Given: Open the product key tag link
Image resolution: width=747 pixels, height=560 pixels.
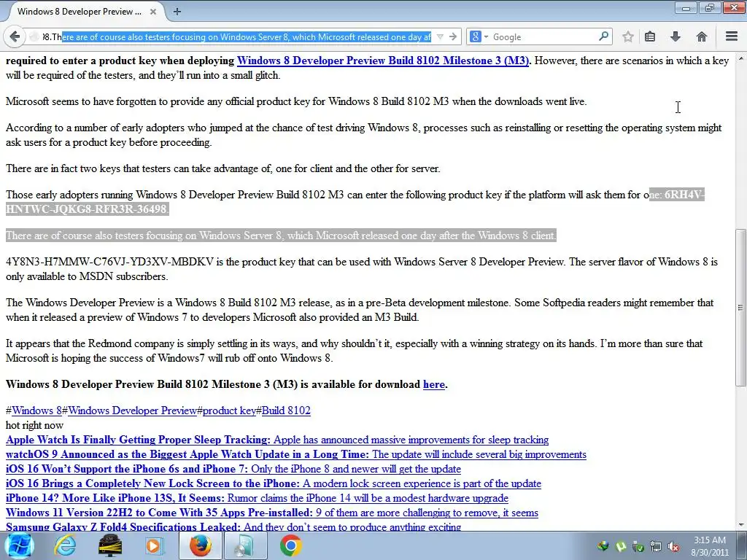Looking at the screenshot, I should tap(229, 411).
